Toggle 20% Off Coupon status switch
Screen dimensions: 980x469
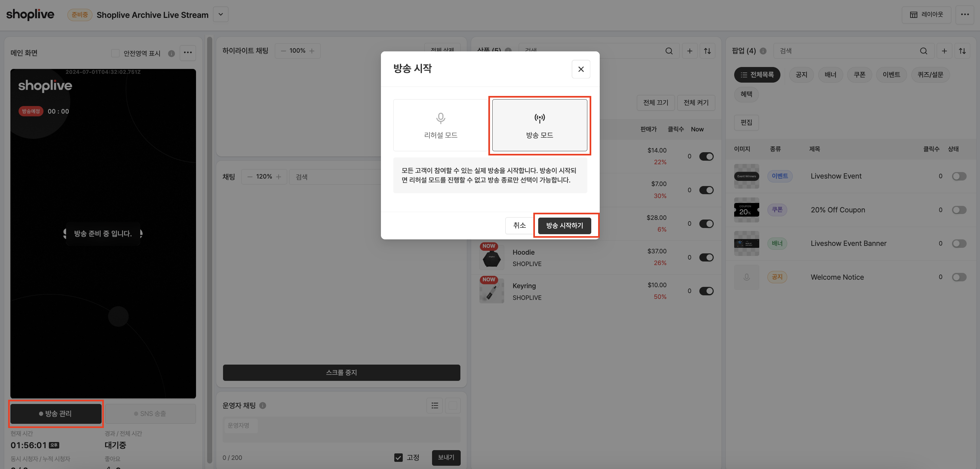point(959,210)
